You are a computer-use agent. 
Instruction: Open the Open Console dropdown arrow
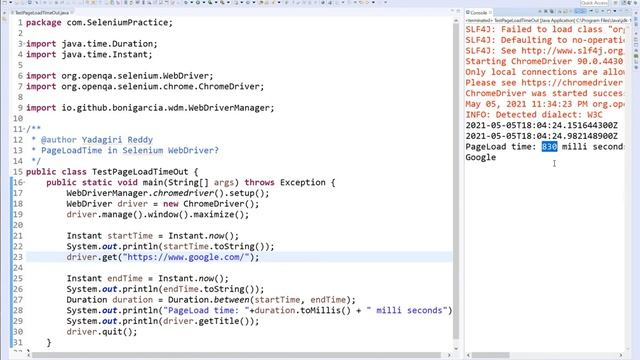[x=615, y=11]
